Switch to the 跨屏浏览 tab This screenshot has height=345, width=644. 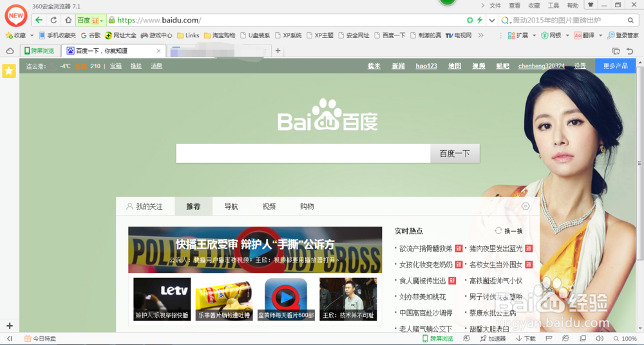coord(40,51)
